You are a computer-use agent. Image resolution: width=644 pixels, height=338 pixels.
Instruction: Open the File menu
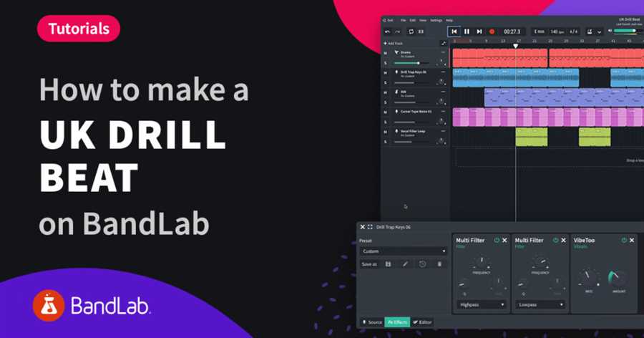point(404,20)
